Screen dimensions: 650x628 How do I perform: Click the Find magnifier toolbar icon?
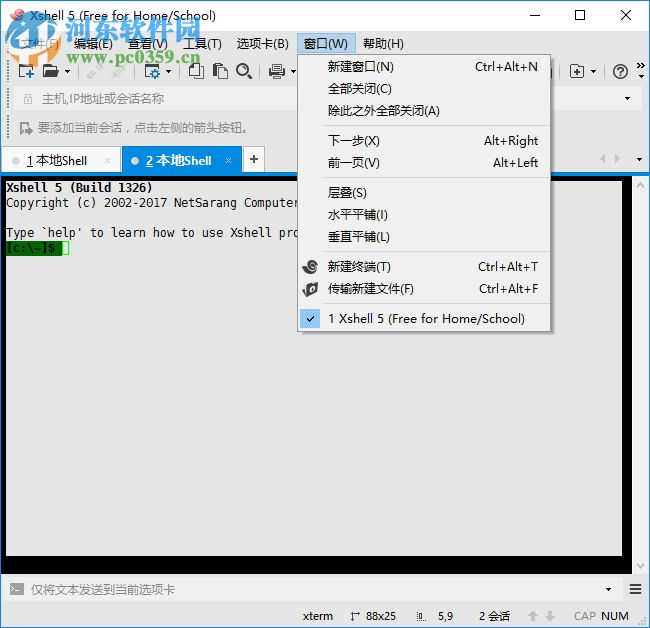coord(244,71)
